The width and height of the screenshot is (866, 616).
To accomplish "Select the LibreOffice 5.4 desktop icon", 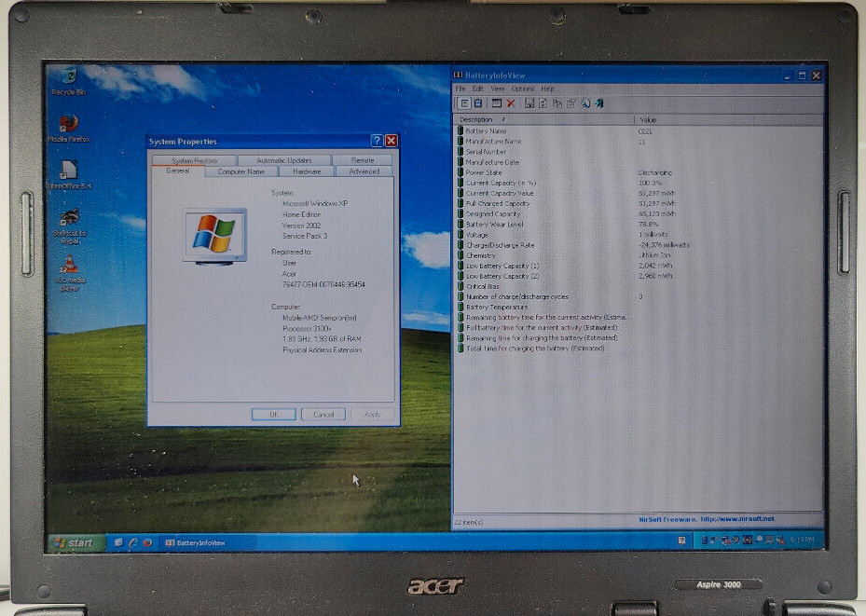I will 68,175.
